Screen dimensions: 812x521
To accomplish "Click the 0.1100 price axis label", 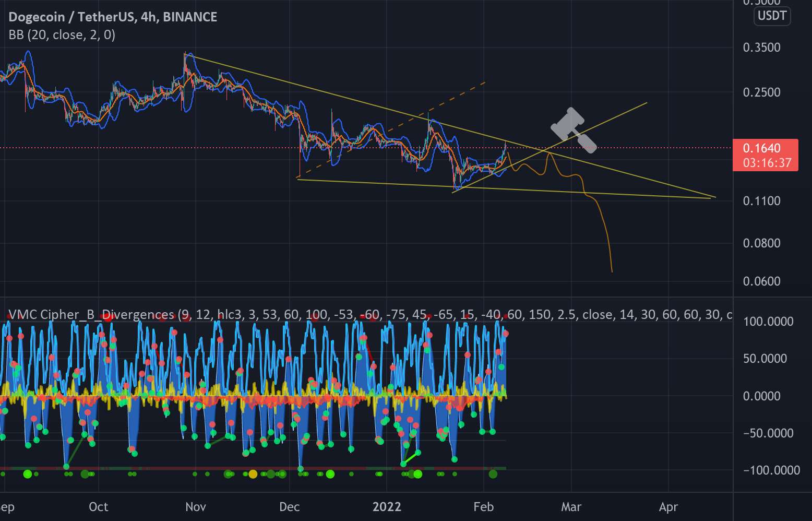I will pyautogui.click(x=761, y=201).
